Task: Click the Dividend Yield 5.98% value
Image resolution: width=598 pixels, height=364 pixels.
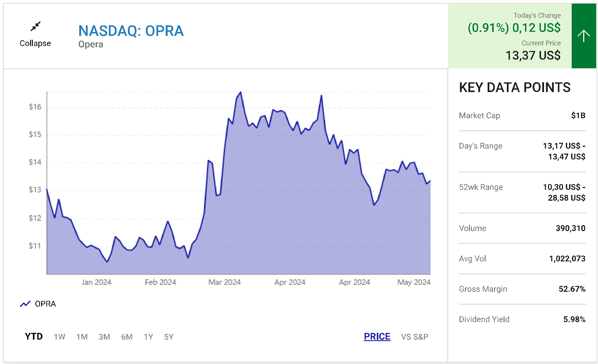Action: [574, 319]
